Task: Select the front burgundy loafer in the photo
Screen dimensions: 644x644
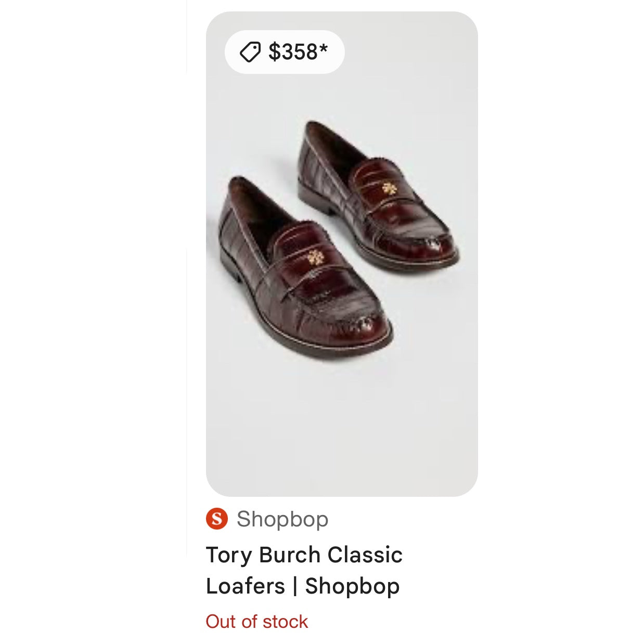Action: [302, 276]
